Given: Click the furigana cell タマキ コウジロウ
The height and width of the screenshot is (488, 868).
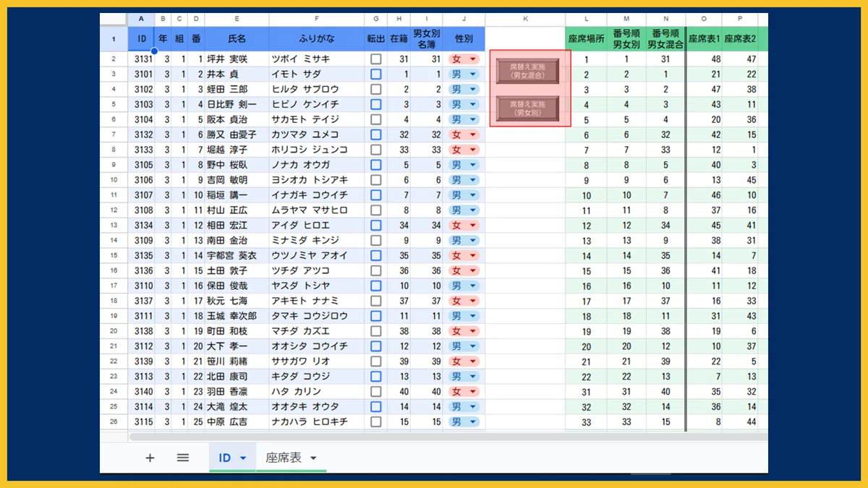Looking at the screenshot, I should (x=316, y=317).
